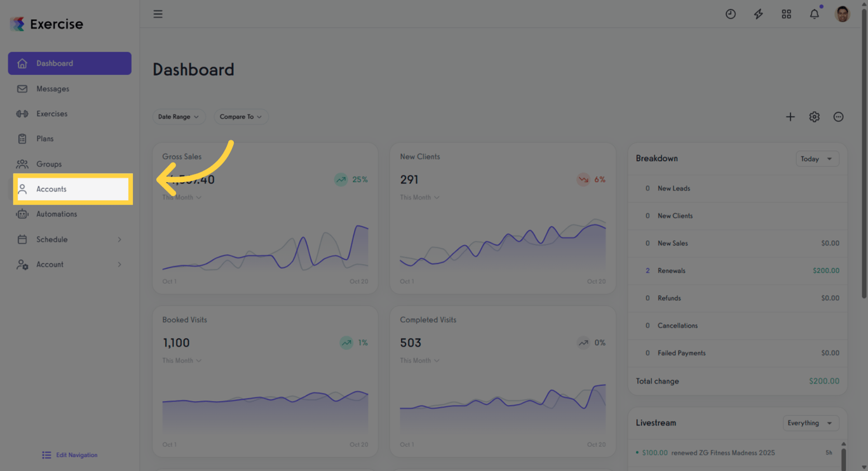Expand the Schedule sidebar menu
Viewport: 868px width, 471px height.
pyautogui.click(x=52, y=239)
